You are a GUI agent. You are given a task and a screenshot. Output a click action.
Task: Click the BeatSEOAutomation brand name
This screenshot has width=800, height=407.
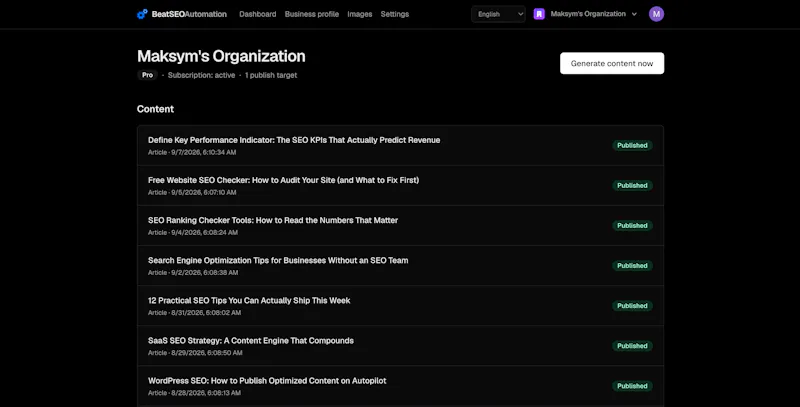(x=189, y=14)
